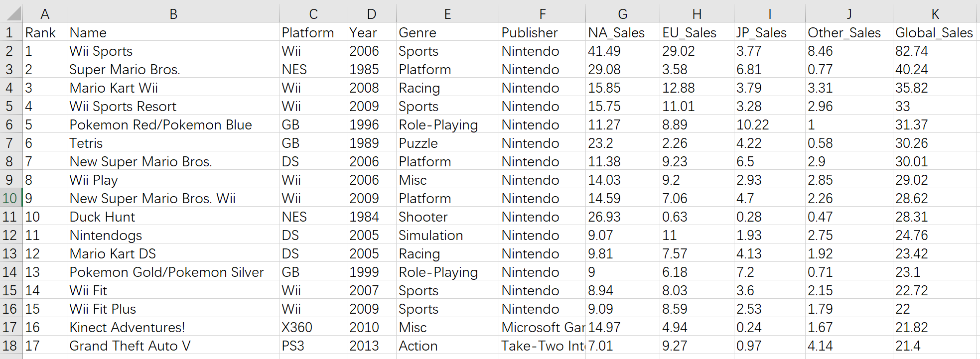Screen dimensions: 980x359
Task: Click the Rank header cell
Action: click(40, 32)
